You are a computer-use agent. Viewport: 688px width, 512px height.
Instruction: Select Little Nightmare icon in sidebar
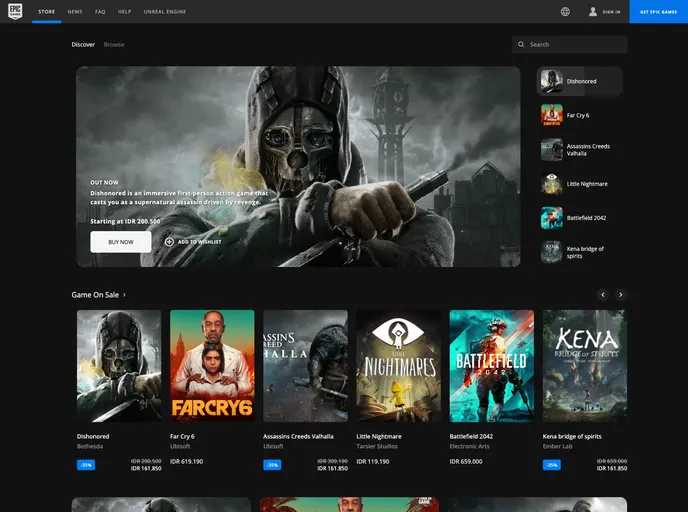(552, 184)
